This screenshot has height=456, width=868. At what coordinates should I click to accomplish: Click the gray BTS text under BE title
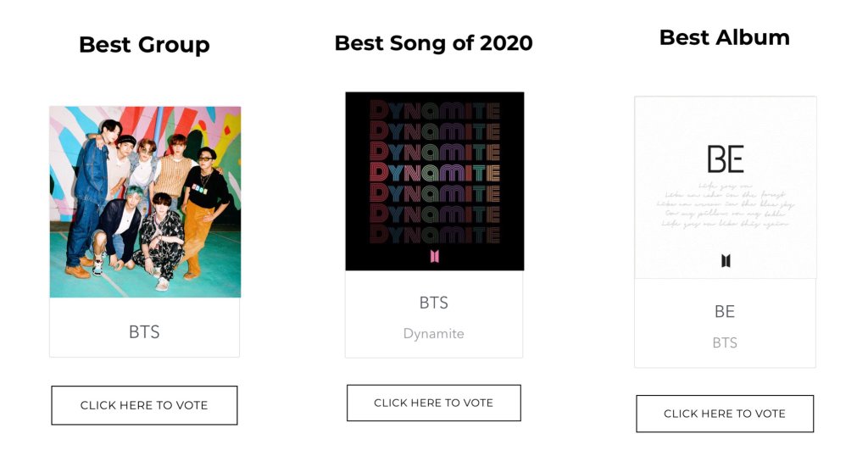724,343
